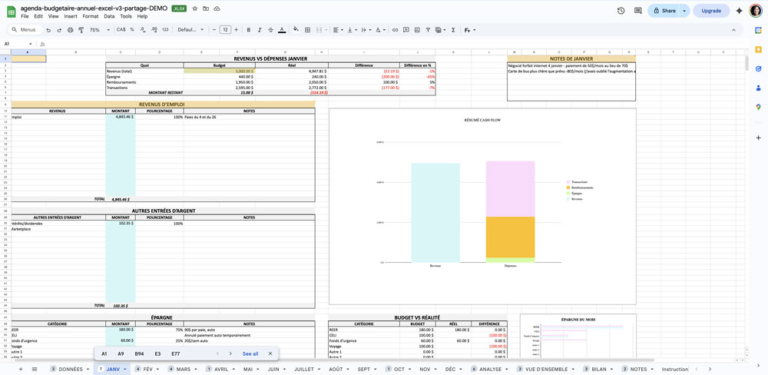Image resolution: width=768 pixels, height=375 pixels.
Task: Open the text rotation dropdown
Action: click(380, 30)
